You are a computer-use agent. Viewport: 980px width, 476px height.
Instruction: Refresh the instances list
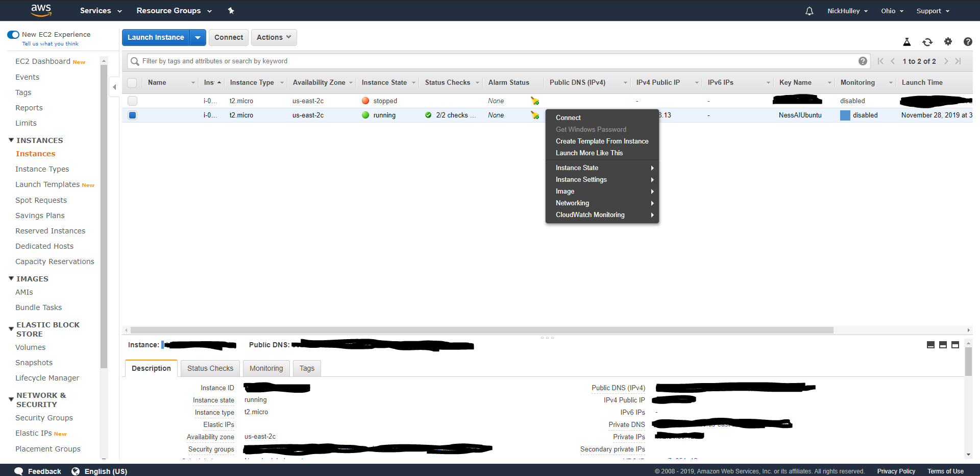927,42
